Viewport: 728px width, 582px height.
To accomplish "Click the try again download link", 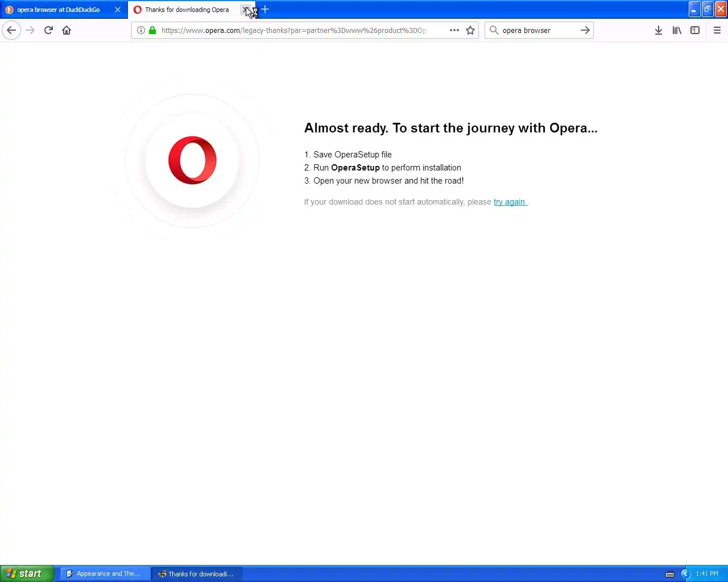I will (x=510, y=202).
